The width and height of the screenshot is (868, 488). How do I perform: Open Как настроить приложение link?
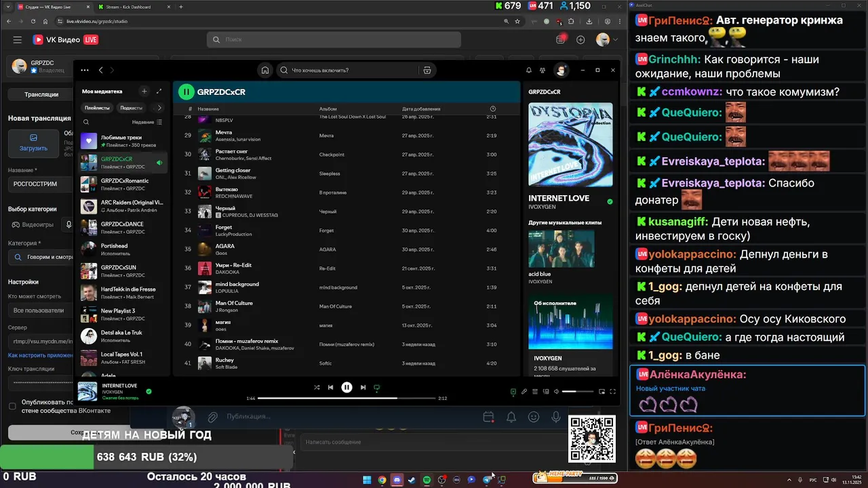(x=41, y=355)
